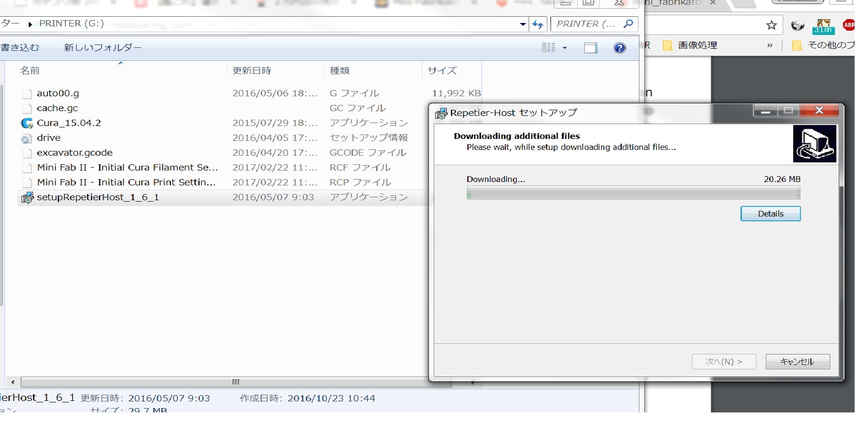Click the 画像処理 bookmark folder icon
This screenshot has width=868, height=422.
667,46
